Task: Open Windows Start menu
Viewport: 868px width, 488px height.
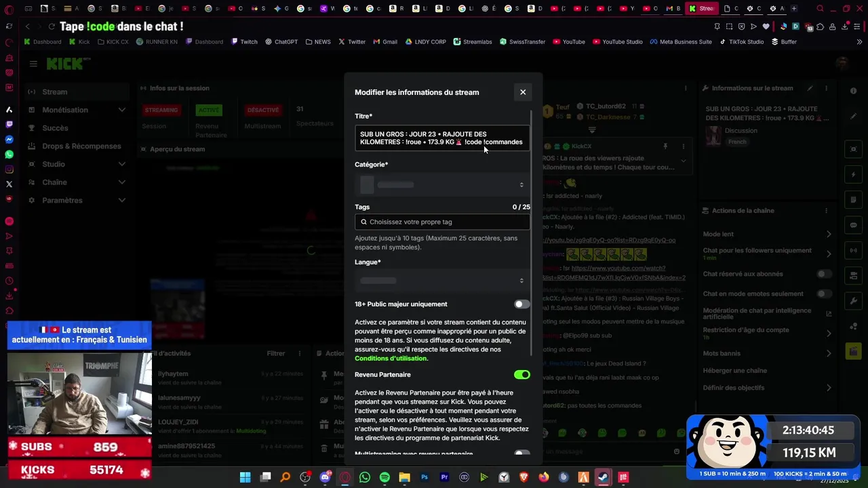Action: 245,477
